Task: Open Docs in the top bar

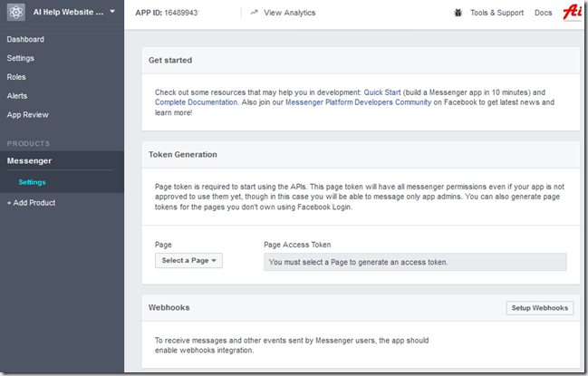Action: pos(543,13)
